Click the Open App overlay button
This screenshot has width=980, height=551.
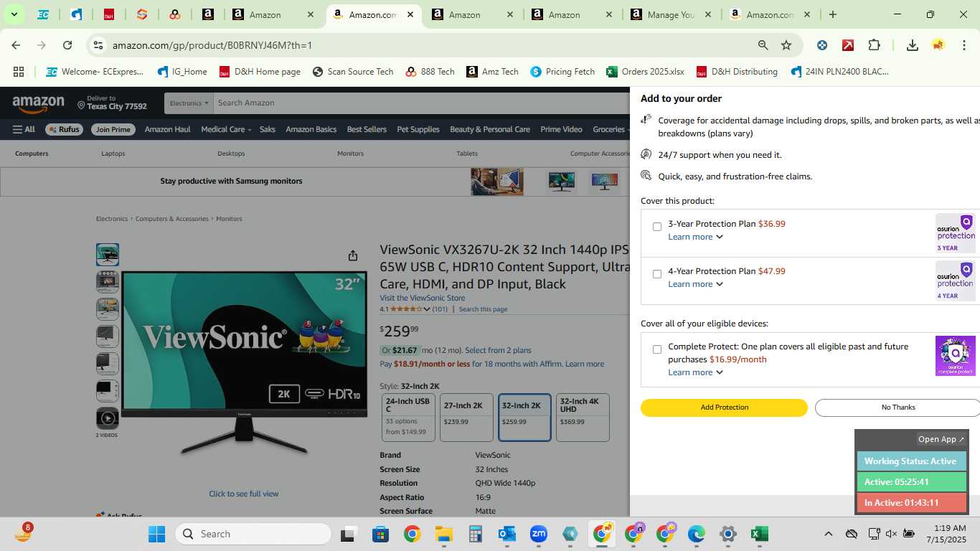(941, 439)
